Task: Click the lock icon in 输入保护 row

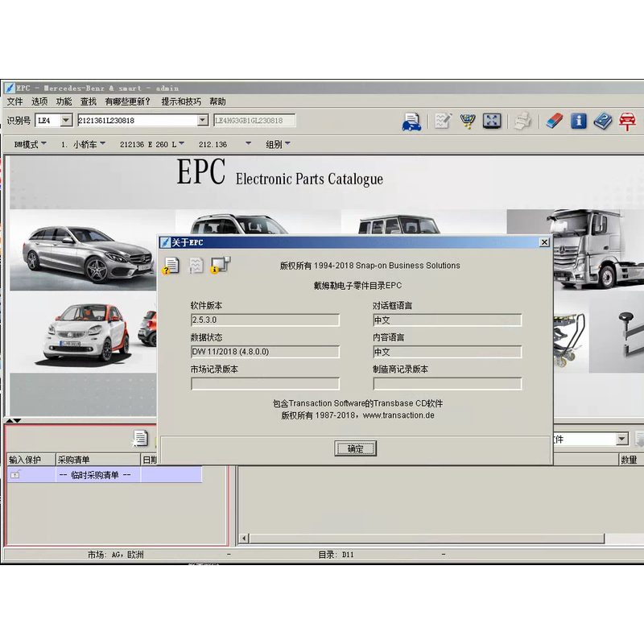Action: coord(15,475)
